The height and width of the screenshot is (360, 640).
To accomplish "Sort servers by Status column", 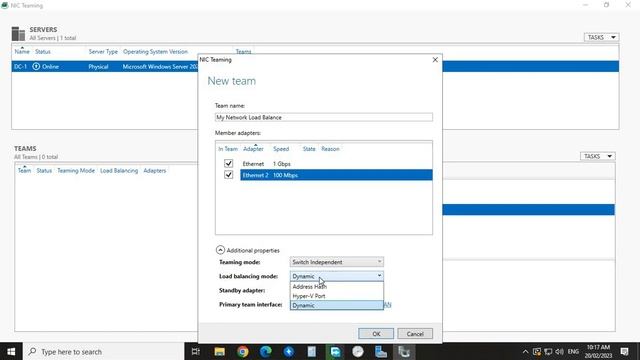I will pos(43,52).
